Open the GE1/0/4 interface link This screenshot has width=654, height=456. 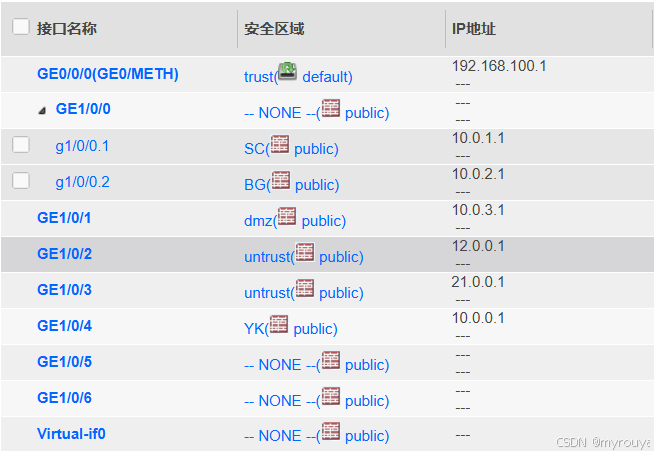click(x=64, y=326)
